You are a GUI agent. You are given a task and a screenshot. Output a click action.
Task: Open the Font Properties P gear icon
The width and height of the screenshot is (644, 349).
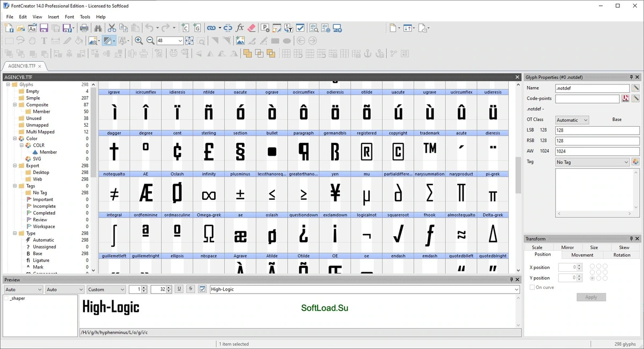(x=265, y=28)
